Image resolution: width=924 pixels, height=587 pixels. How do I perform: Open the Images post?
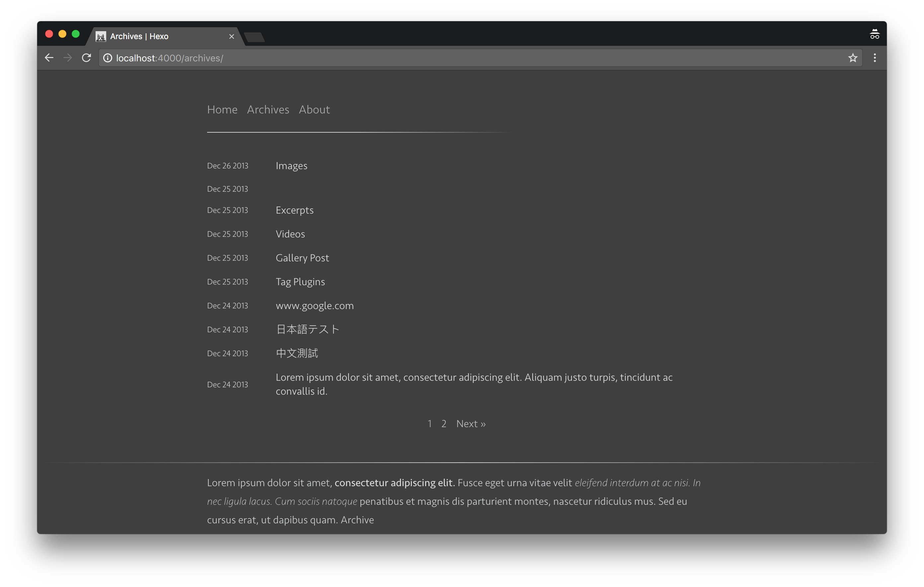291,166
